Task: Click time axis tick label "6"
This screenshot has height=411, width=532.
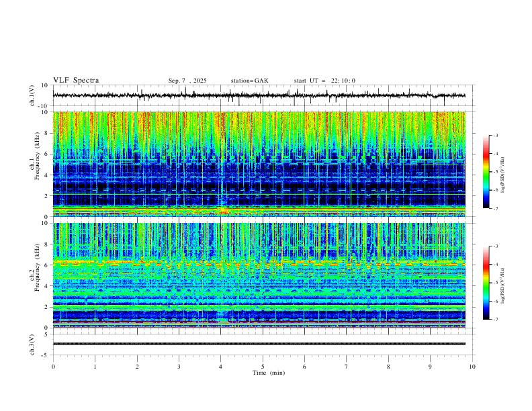Action: (305, 367)
